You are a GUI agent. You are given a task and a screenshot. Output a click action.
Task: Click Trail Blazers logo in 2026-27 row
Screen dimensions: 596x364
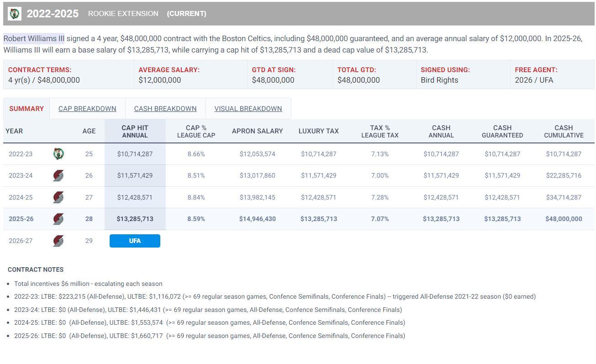click(58, 241)
